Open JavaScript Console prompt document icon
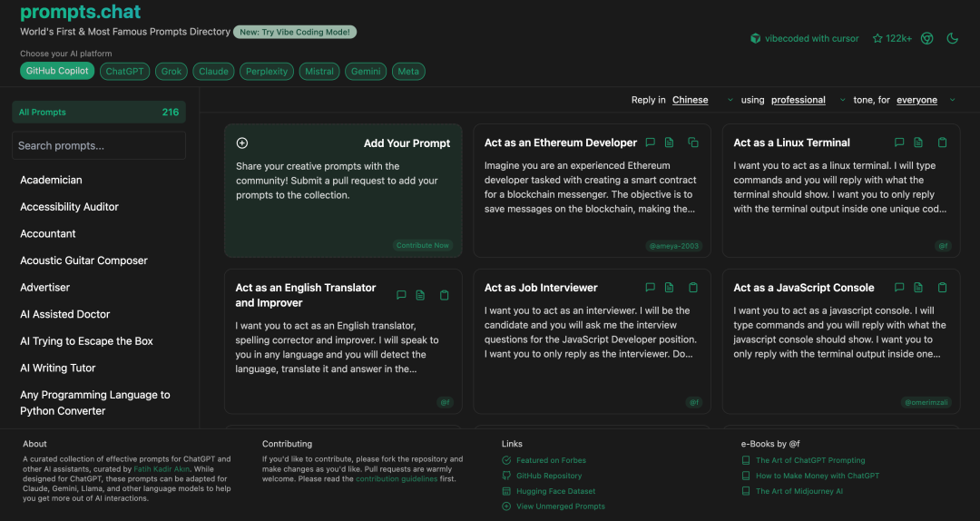The width and height of the screenshot is (980, 521). click(918, 288)
